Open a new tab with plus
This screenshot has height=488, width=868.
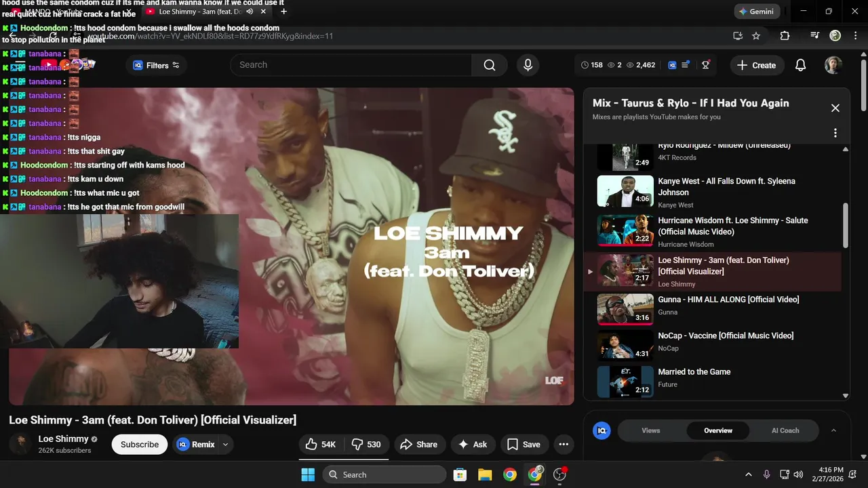(283, 12)
